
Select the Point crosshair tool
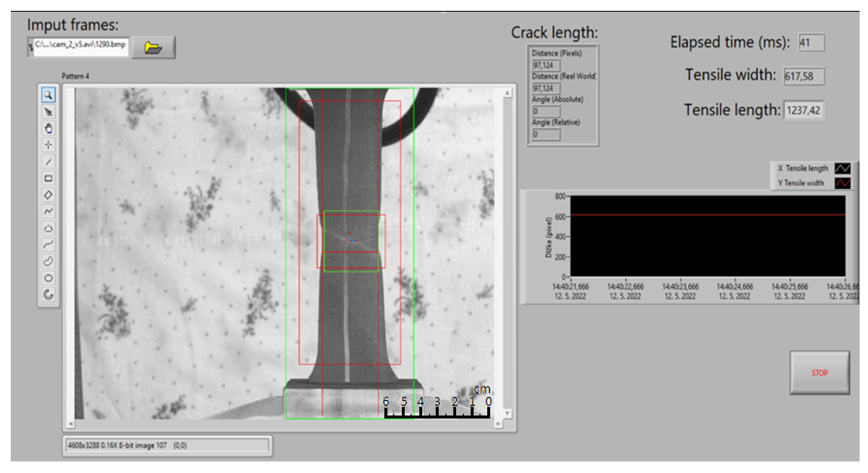click(49, 145)
